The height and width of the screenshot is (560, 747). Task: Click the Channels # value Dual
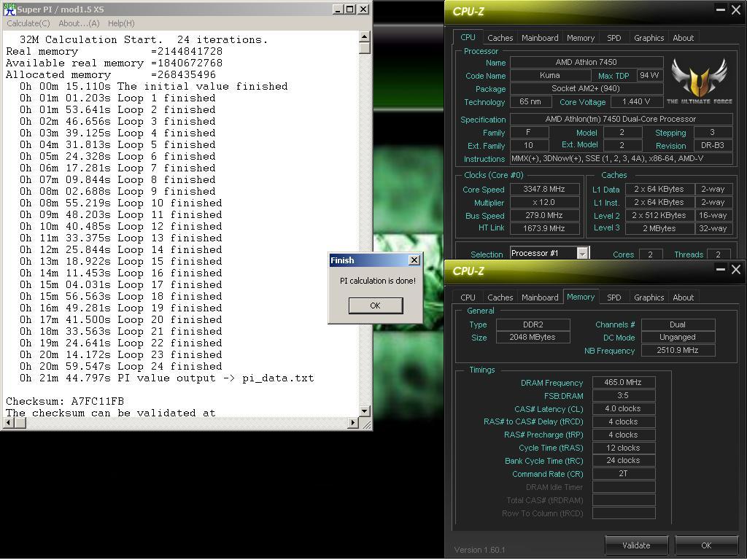pyautogui.click(x=678, y=324)
